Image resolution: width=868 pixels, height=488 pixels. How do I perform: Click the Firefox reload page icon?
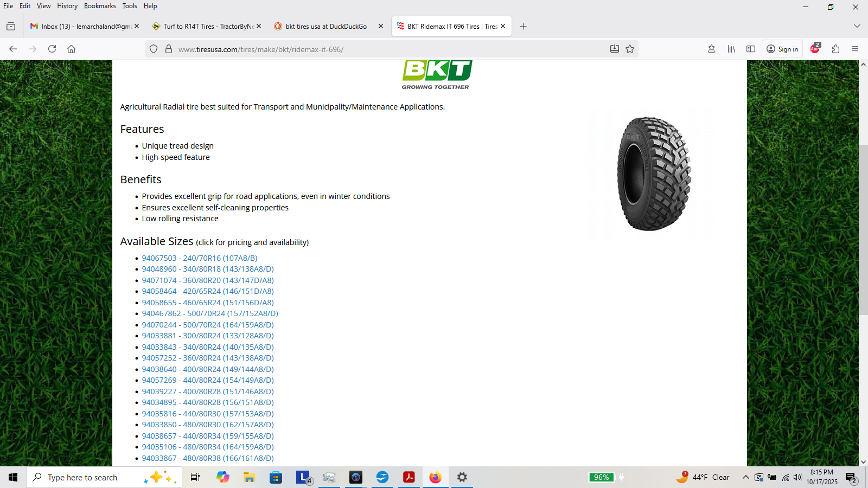click(x=52, y=49)
